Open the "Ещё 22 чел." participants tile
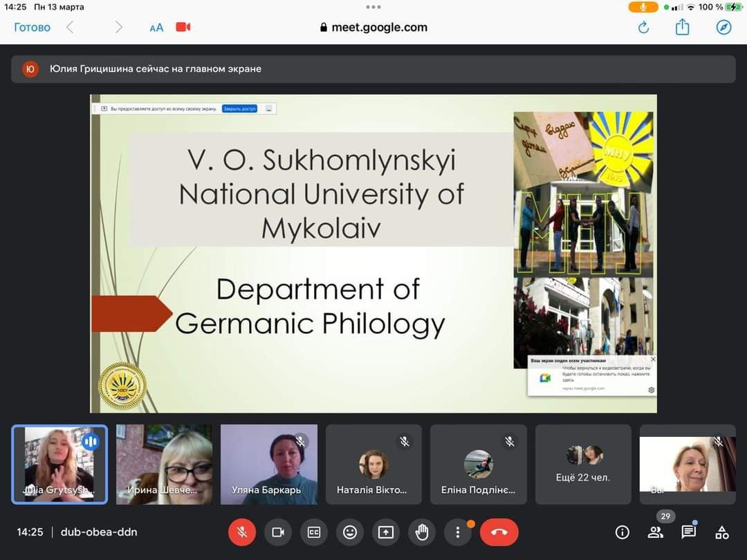This screenshot has height=560, width=747. pos(583,464)
